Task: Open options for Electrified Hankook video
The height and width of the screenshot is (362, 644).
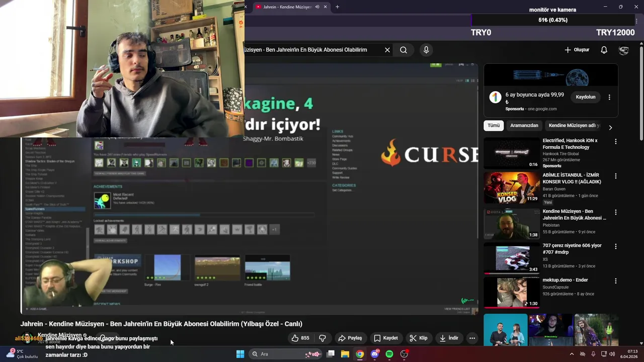Action: click(x=615, y=142)
